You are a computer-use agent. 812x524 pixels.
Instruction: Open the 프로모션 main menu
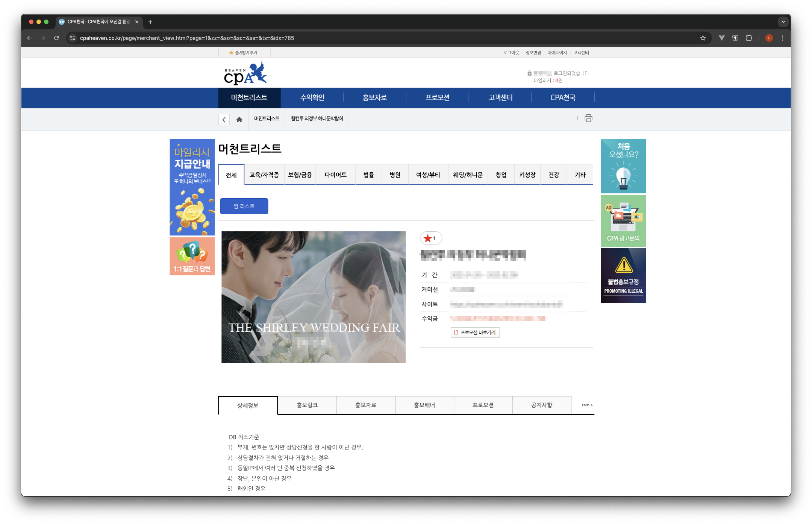click(x=438, y=98)
